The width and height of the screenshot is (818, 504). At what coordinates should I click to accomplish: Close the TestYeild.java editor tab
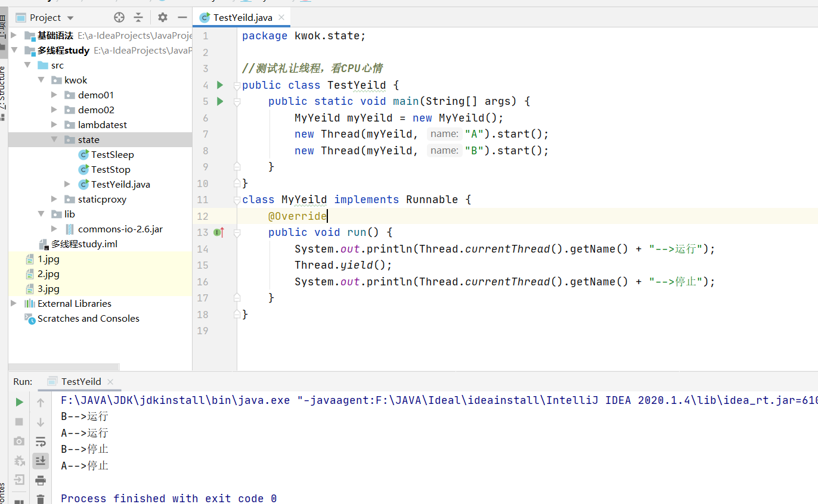[x=282, y=17]
